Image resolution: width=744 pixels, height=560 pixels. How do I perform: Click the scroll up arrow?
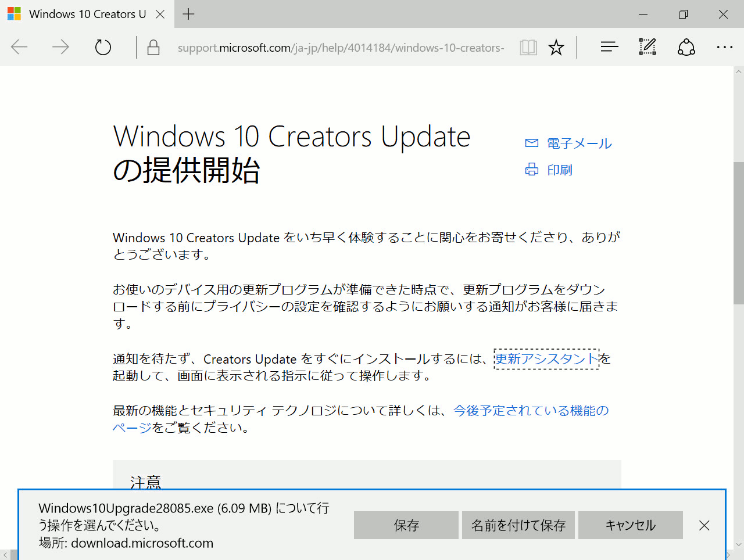(739, 72)
